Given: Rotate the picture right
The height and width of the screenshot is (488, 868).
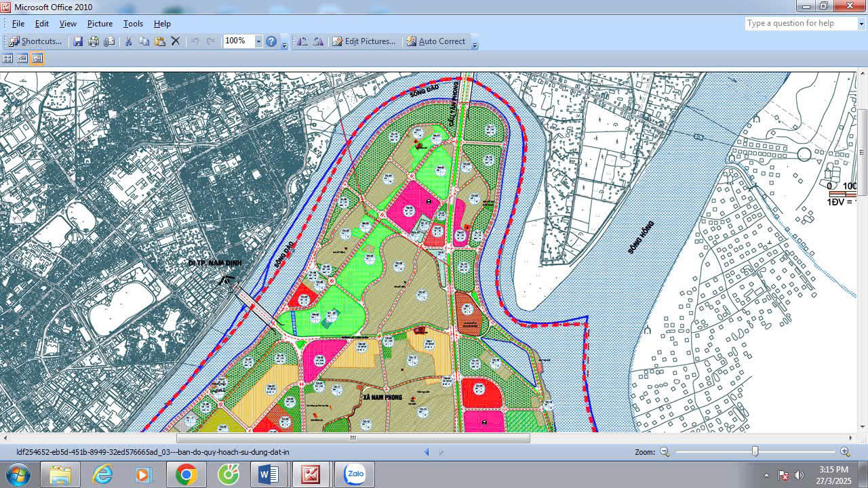Looking at the screenshot, I should (x=318, y=41).
